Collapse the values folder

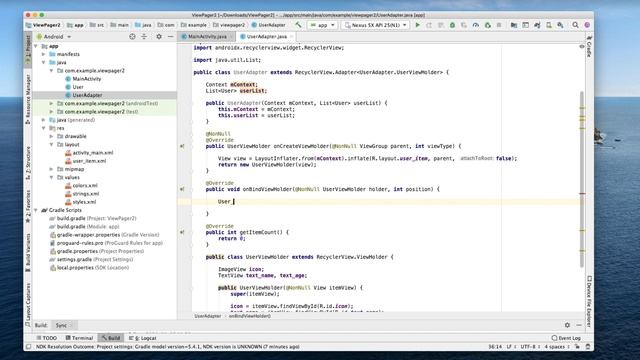pos(51,177)
